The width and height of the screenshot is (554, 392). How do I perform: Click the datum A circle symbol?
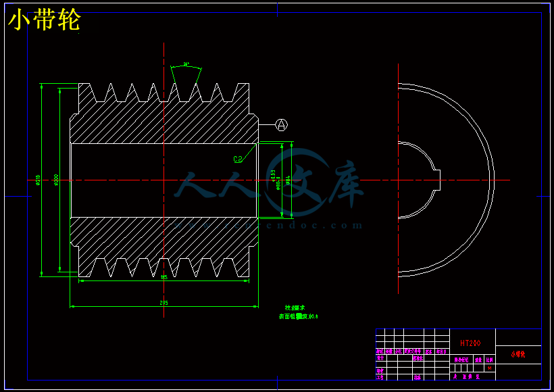pyautogui.click(x=281, y=124)
